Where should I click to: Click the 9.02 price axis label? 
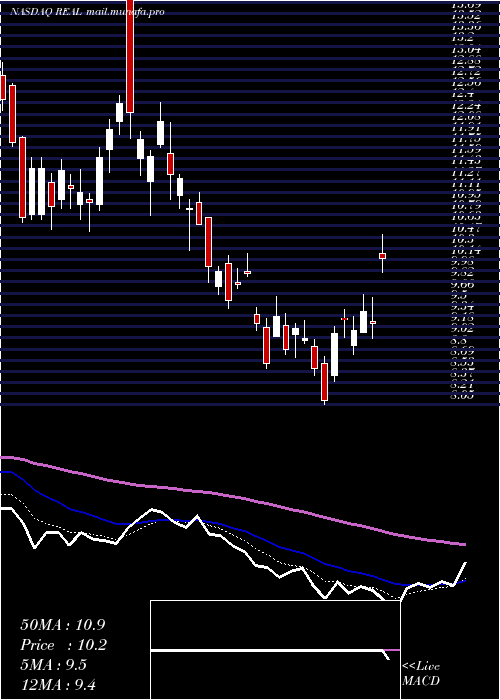tap(463, 329)
